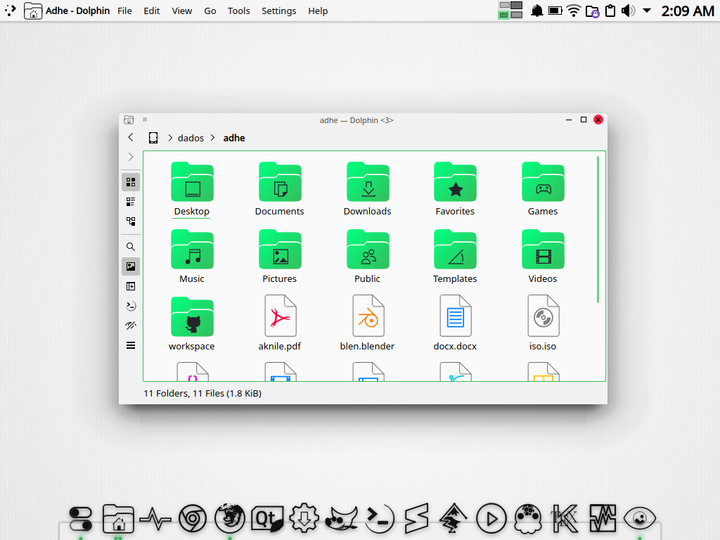Open notifications bell in system tray

[537, 11]
